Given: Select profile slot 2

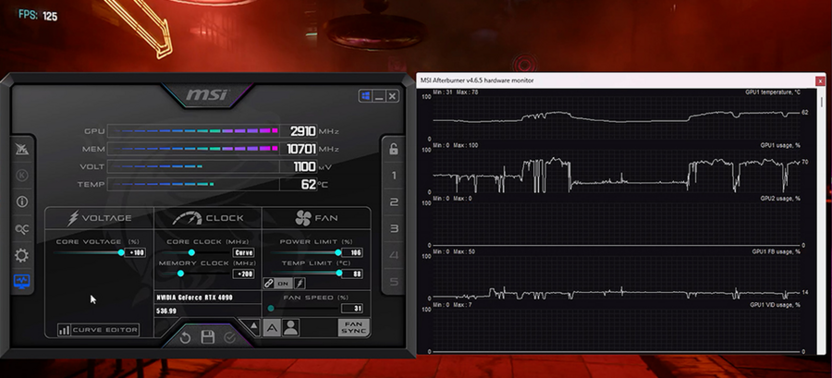Looking at the screenshot, I should coord(393,202).
